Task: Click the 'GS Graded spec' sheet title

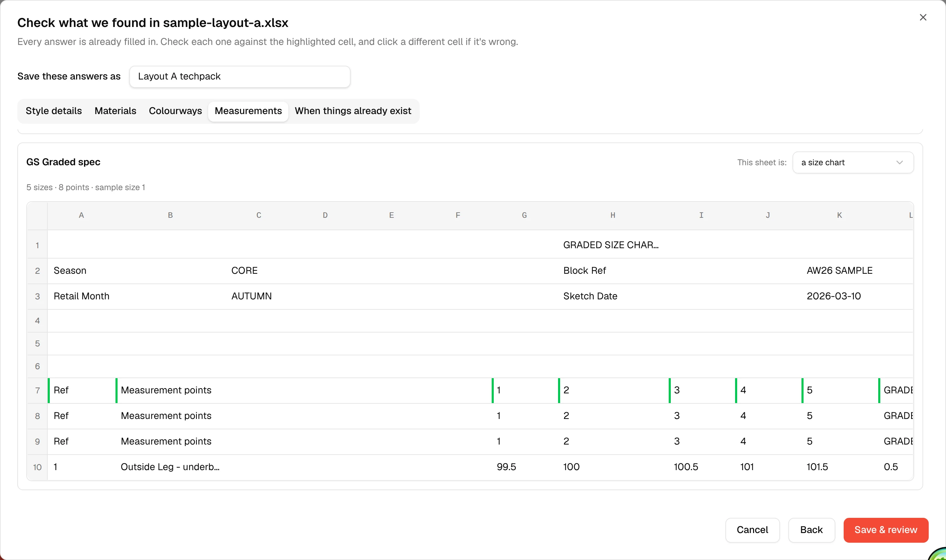Action: 63,162
